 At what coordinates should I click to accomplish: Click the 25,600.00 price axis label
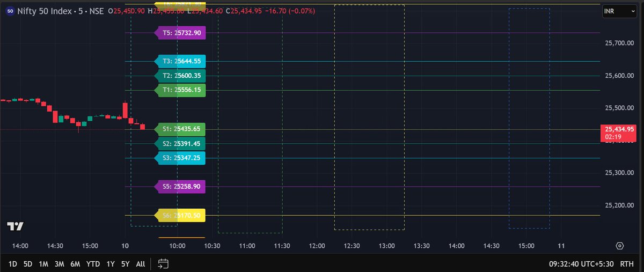[x=620, y=76]
